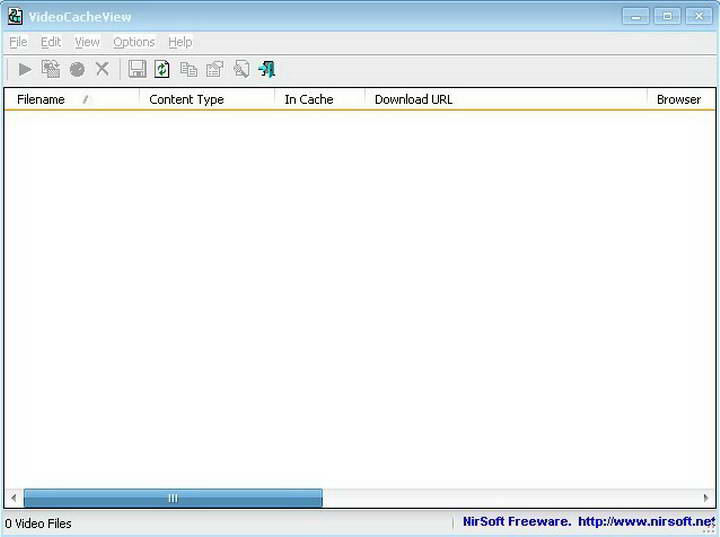Click the scroll left arrow
The width and height of the screenshot is (720, 537).
coord(14,498)
